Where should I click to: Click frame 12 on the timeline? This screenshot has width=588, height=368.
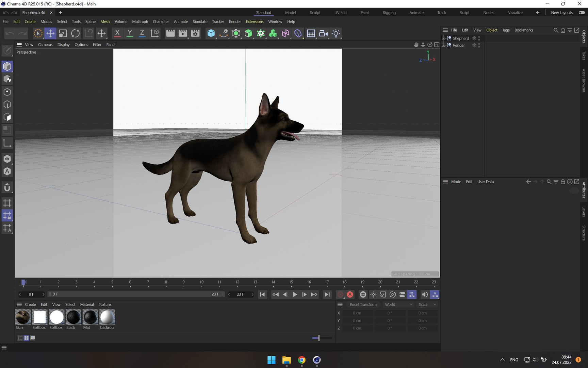tap(237, 282)
